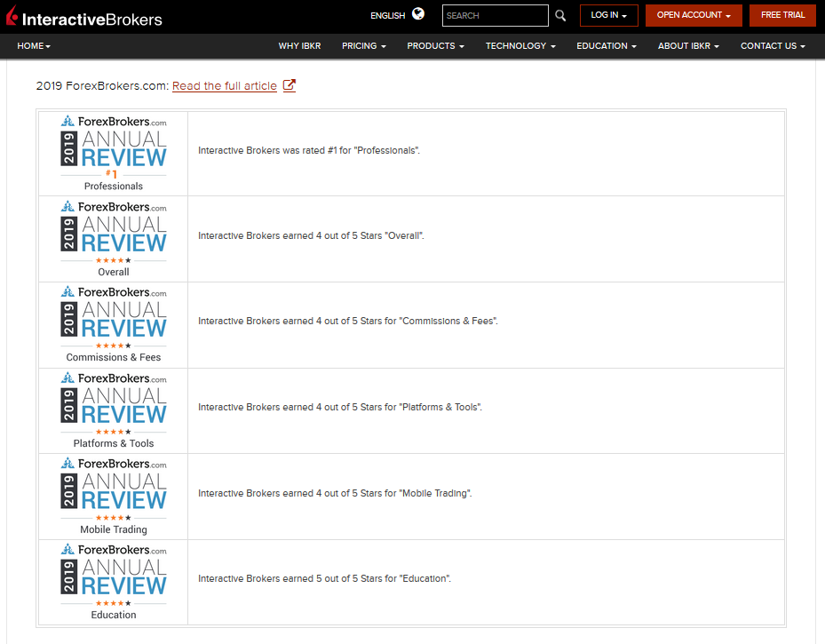This screenshot has width=825, height=644.
Task: Click the Platforms & Tools review badge
Action: tap(114, 410)
